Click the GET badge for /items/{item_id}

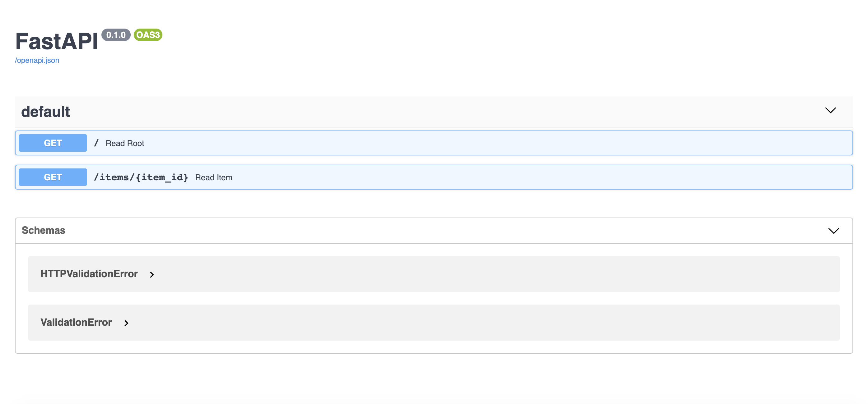pos(53,177)
